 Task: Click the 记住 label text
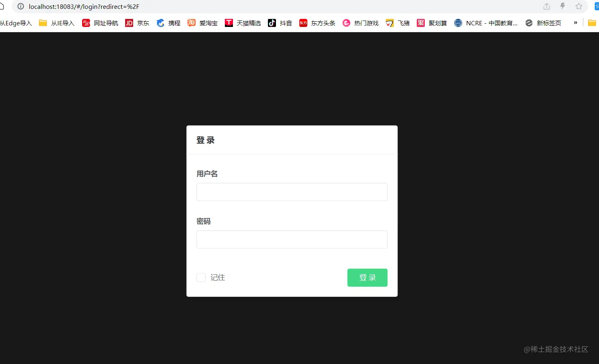218,278
